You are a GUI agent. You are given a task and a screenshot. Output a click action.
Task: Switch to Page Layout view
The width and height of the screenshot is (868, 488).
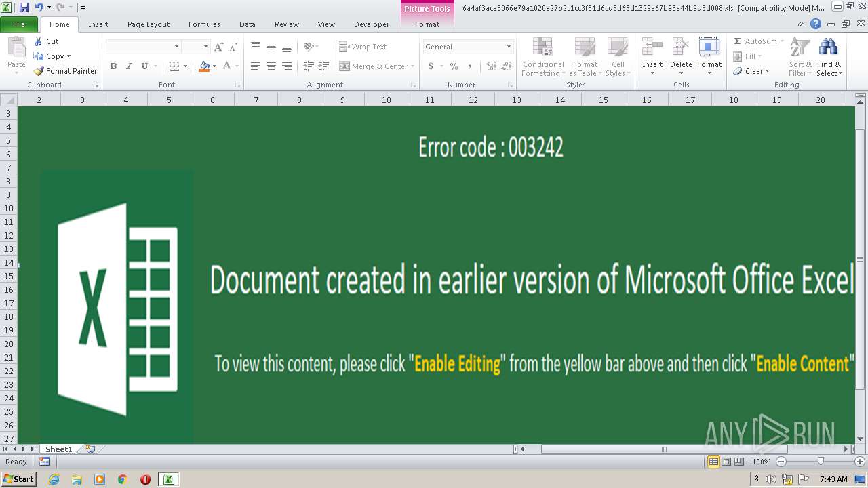click(726, 462)
